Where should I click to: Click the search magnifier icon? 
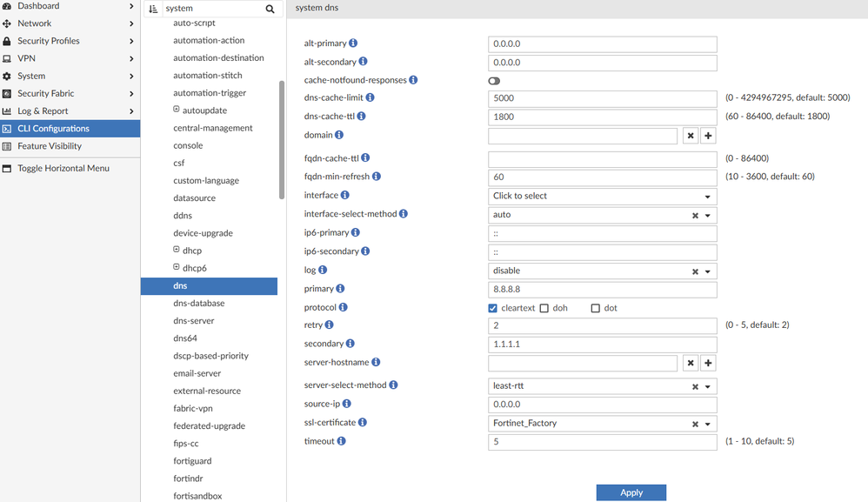pos(270,9)
